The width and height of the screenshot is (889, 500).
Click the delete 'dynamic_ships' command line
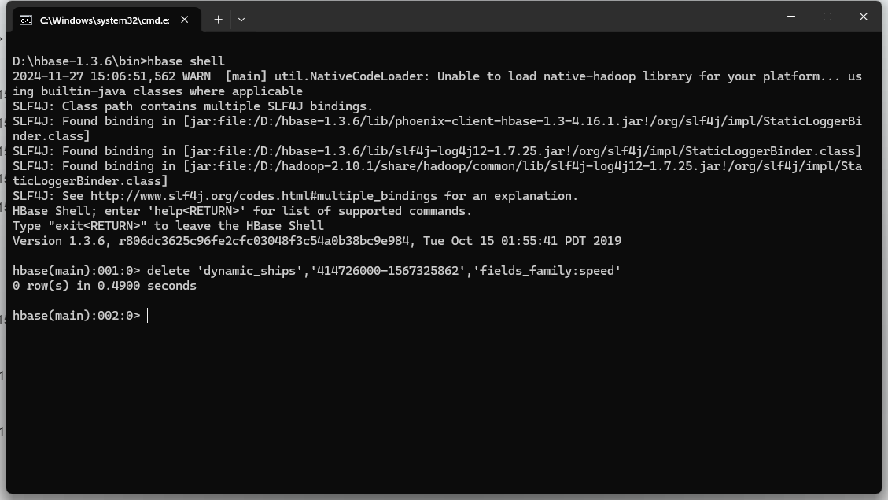(317, 271)
